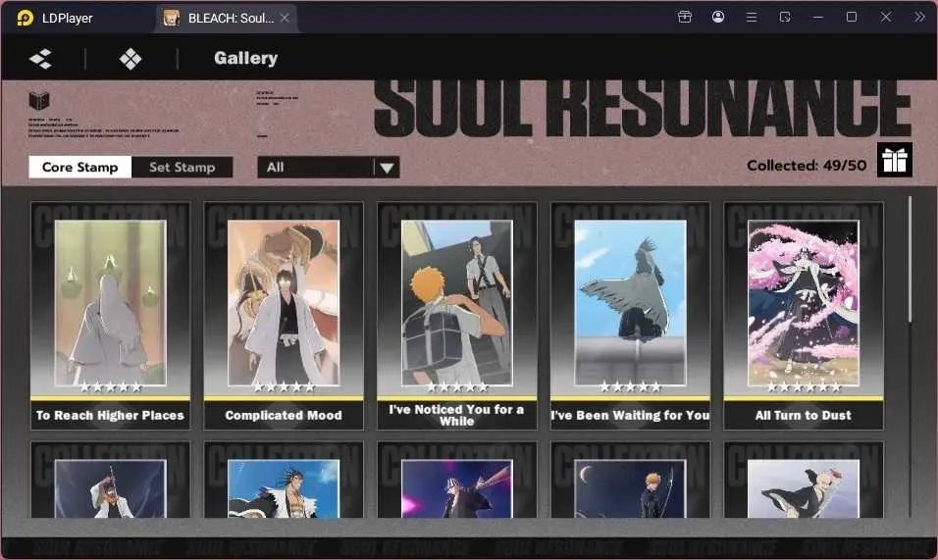Open the LDPlayer user account icon
Screen dimensions: 938x560
(x=718, y=17)
